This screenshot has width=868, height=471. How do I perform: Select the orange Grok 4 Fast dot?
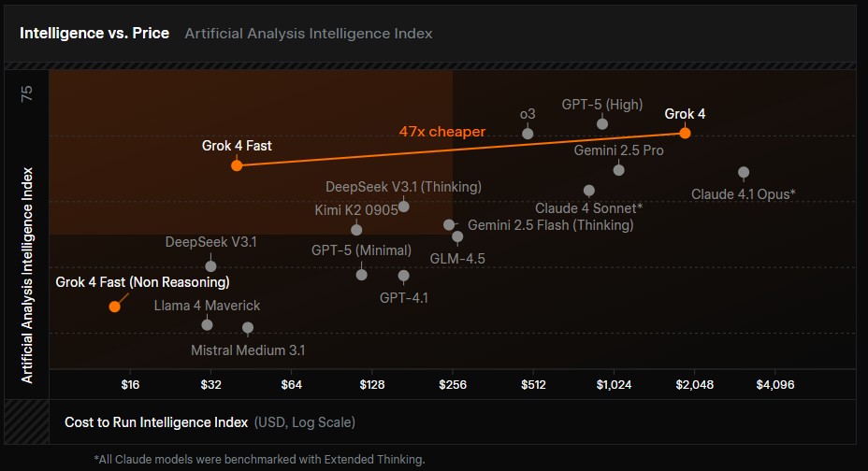pyautogui.click(x=237, y=165)
